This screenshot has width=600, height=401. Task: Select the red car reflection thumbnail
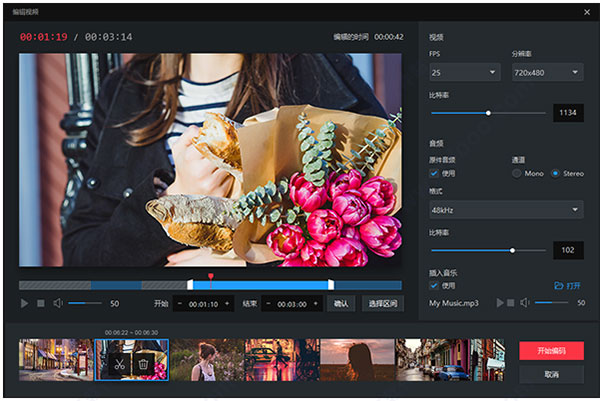[282, 360]
